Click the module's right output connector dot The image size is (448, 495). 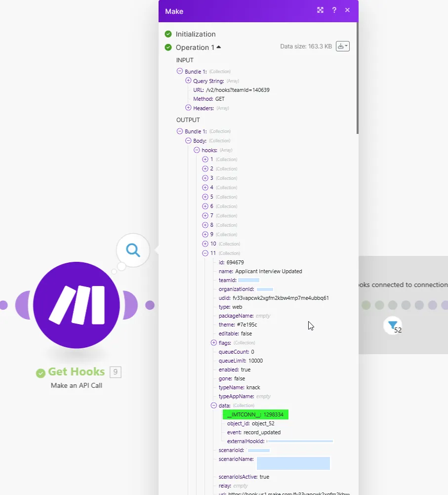[150, 305]
